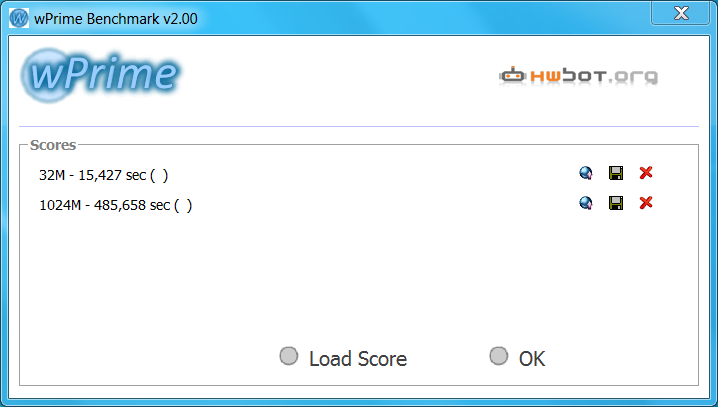
Task: Click the large wPrime logo
Action: coord(101,75)
